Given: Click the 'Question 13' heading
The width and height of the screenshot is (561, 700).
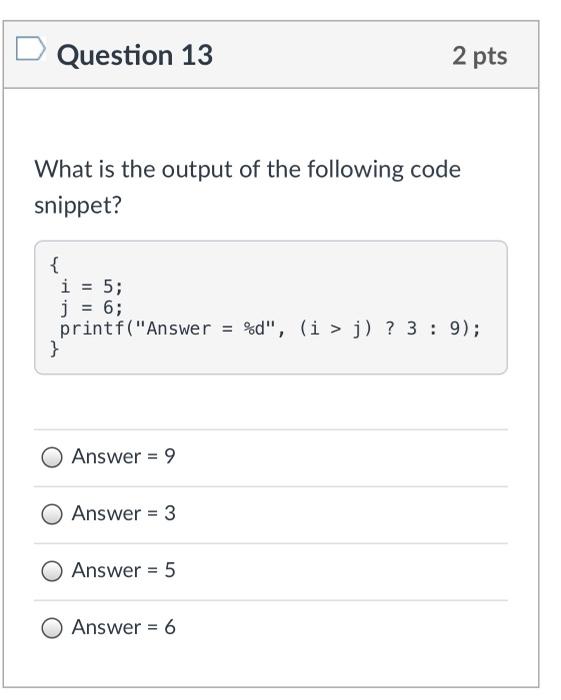Looking at the screenshot, I should coord(135,55).
